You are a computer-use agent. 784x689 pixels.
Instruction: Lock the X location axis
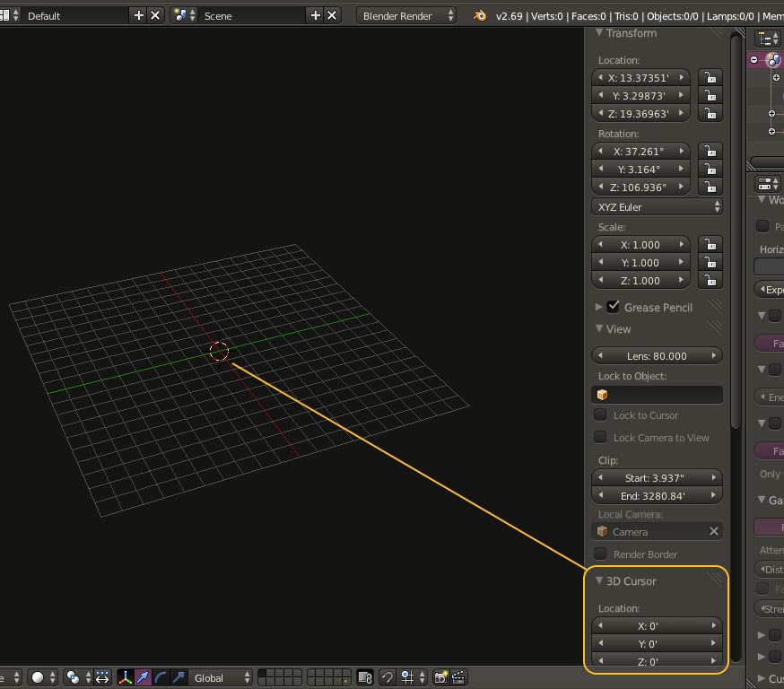710,78
